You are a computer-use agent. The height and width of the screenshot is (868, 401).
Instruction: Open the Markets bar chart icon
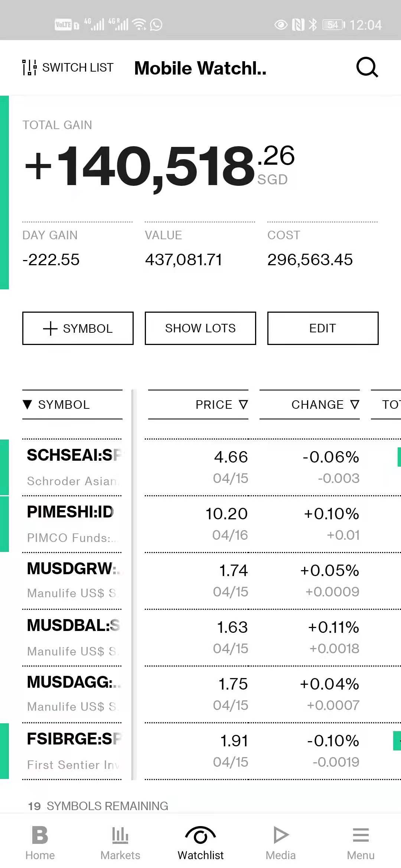120,835
